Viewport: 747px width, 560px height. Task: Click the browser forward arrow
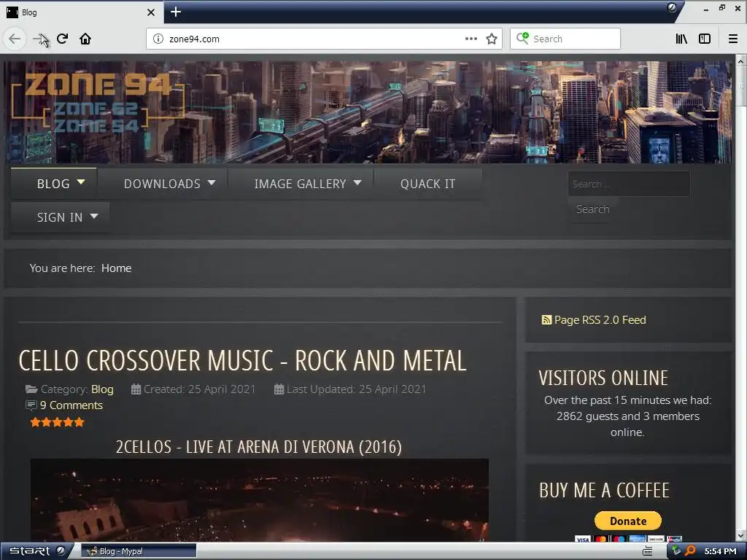click(x=40, y=39)
